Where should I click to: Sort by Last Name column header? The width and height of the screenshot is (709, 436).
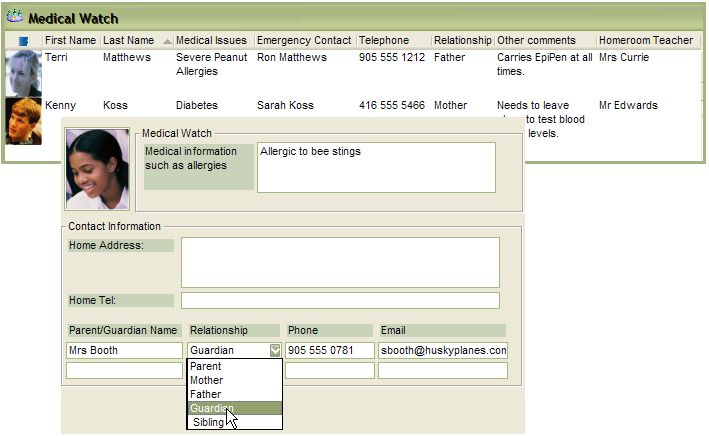pyautogui.click(x=129, y=40)
